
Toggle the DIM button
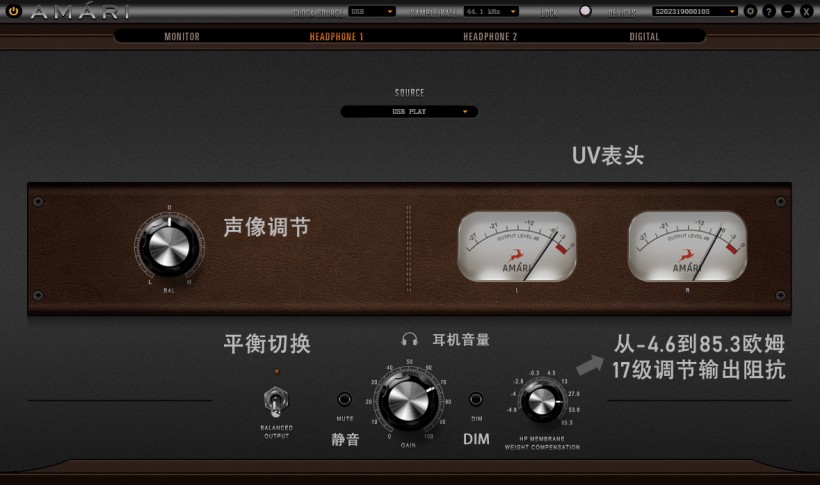[x=476, y=400]
